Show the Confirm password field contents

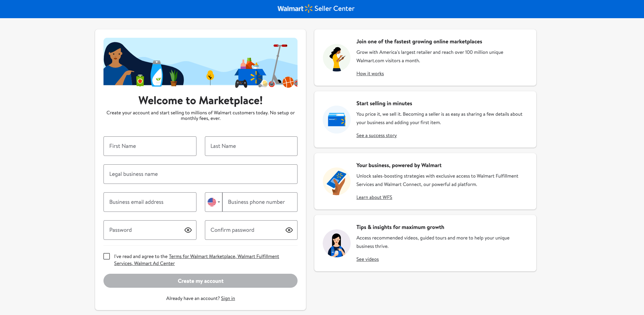coord(289,230)
